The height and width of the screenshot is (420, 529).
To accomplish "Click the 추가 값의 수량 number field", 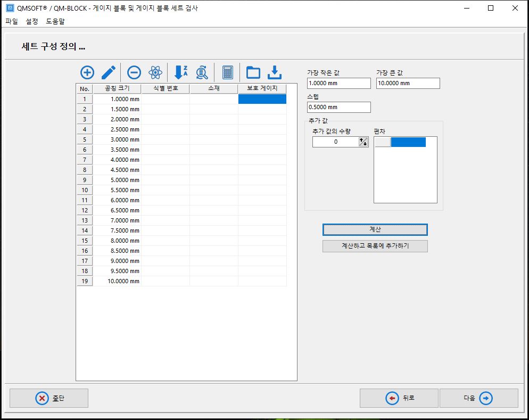I will coord(336,142).
